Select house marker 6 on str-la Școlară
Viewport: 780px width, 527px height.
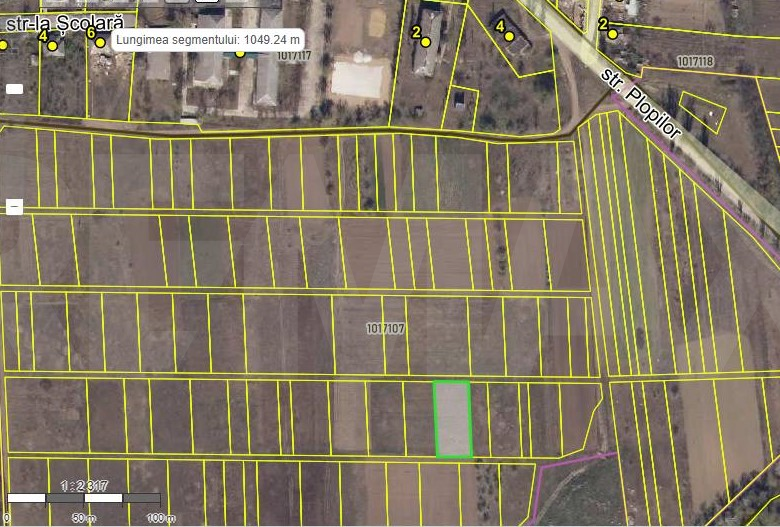click(x=100, y=42)
